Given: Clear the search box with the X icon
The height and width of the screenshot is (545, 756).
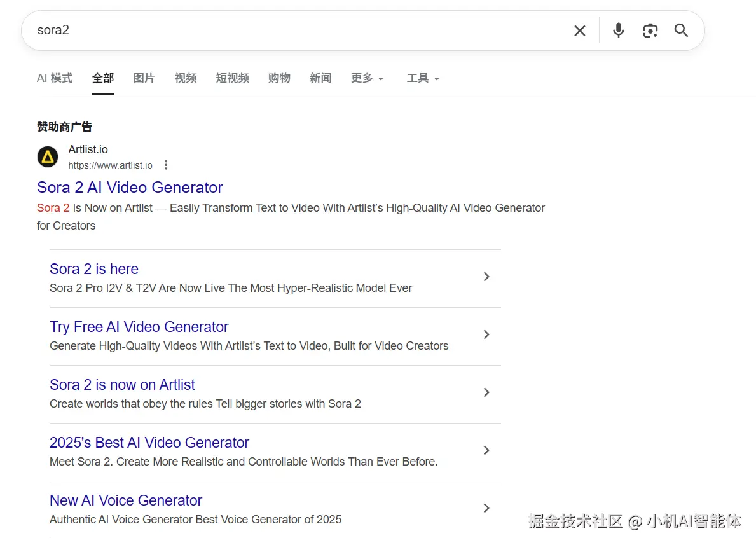Looking at the screenshot, I should tap(579, 31).
